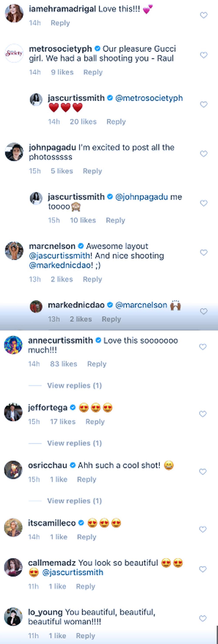218x644 pixels.
Task: Reply to johnpagadu's photos comment
Action: pyautogui.click(x=92, y=171)
